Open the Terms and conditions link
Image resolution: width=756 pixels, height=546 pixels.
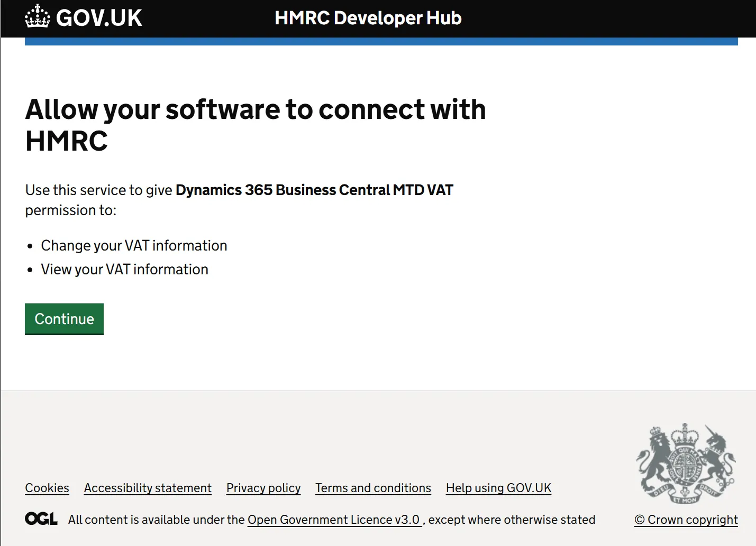tap(373, 488)
